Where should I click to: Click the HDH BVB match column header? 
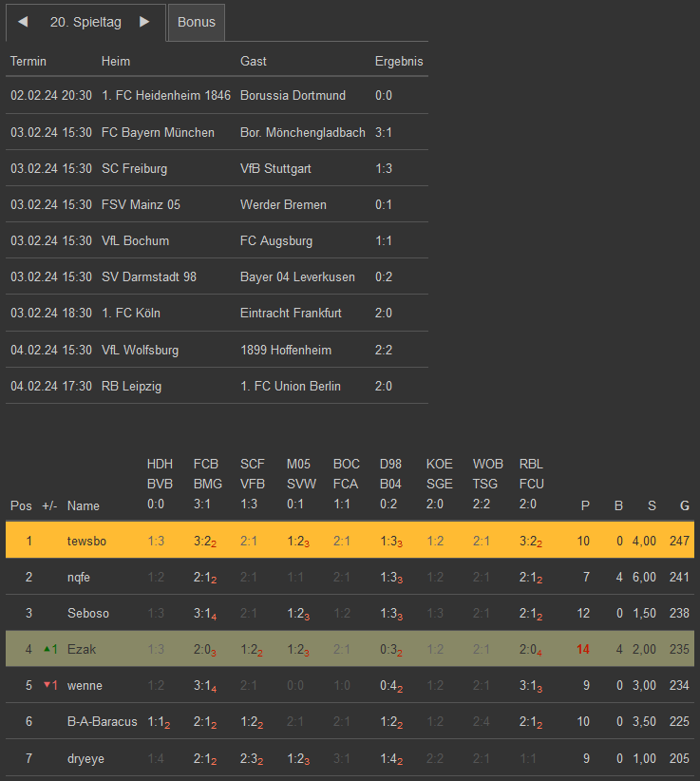point(160,485)
